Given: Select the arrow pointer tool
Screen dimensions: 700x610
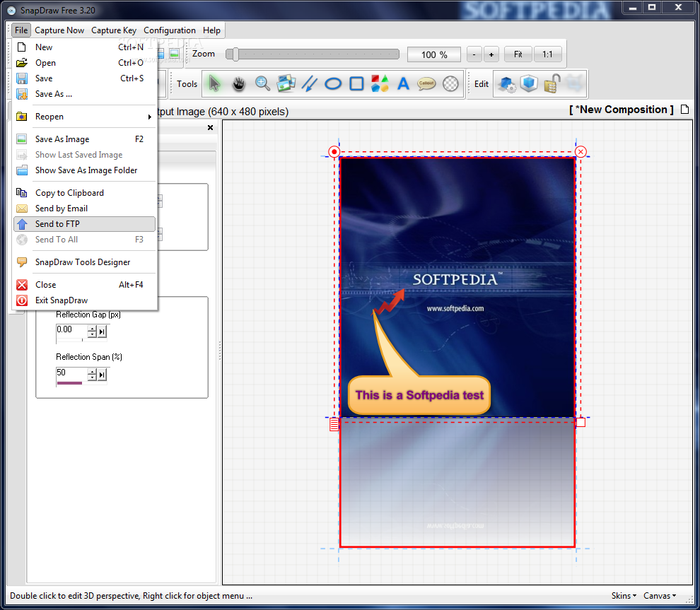Looking at the screenshot, I should [x=215, y=83].
